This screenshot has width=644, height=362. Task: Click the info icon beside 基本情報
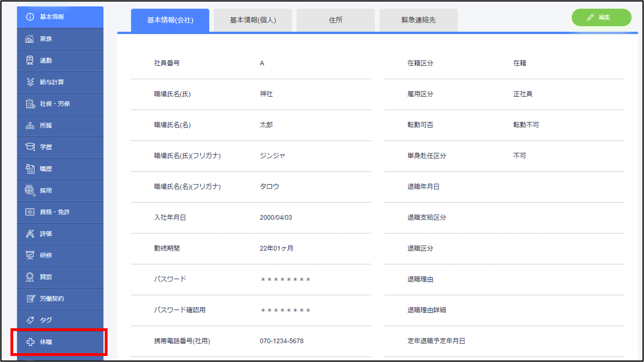coord(30,17)
